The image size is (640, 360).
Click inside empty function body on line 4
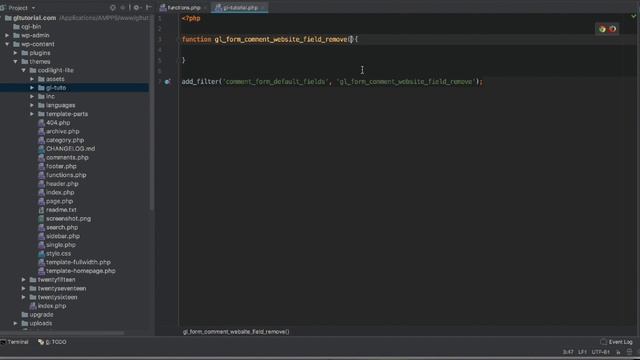coord(407,50)
